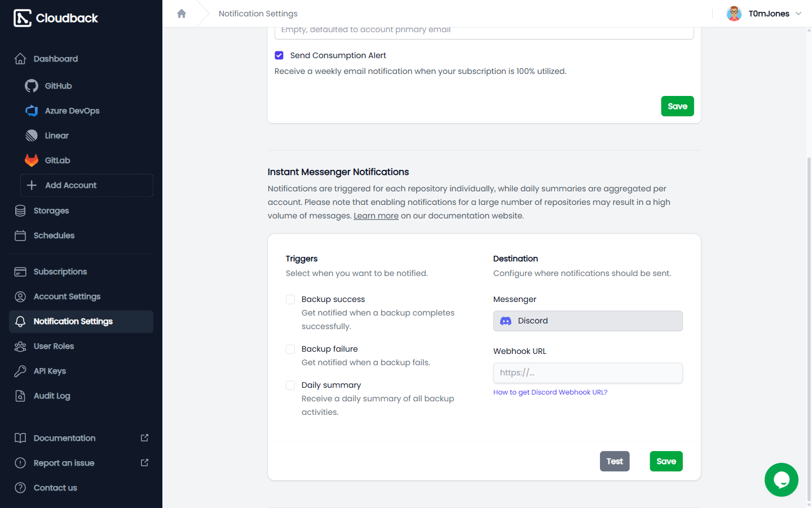The height and width of the screenshot is (508, 812).
Task: Click the Storages database icon
Action: point(20,211)
